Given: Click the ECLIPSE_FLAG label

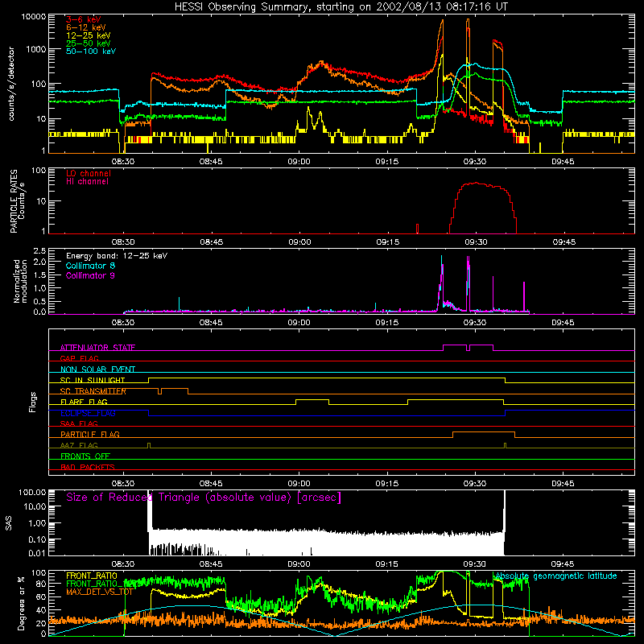Looking at the screenshot, I should click(x=88, y=413).
